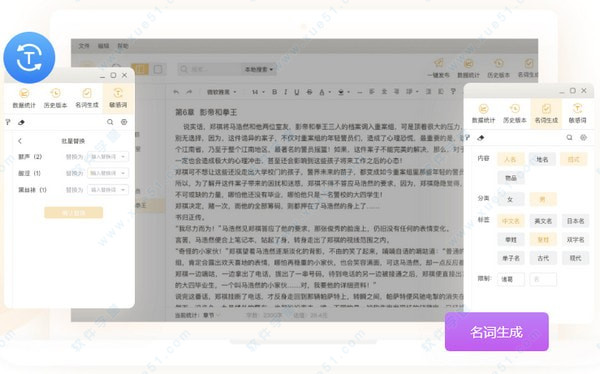600x374 pixels.
Task: Open the 编辑 menu in the editor window
Action: (x=103, y=46)
